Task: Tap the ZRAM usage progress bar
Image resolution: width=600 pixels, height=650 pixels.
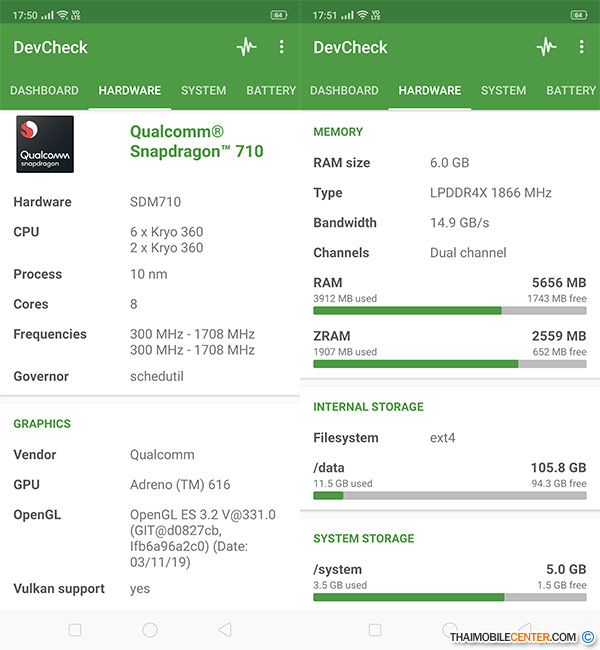Action: 450,364
